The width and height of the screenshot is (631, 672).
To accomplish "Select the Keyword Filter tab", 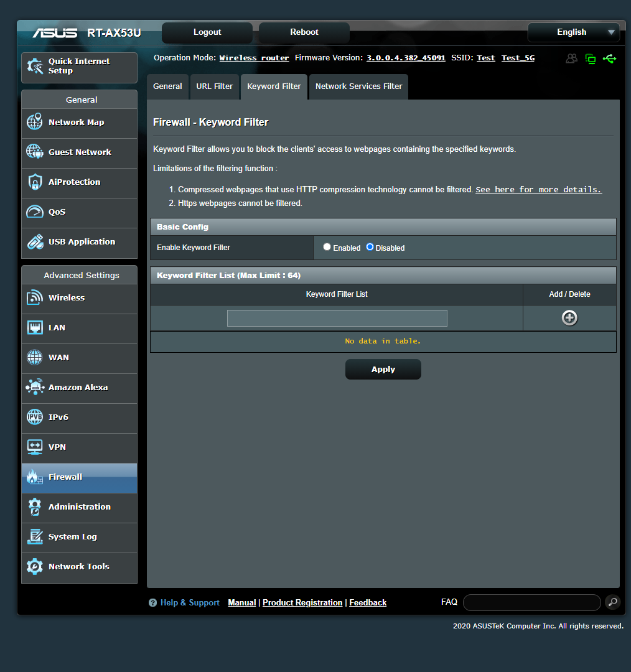I will coord(274,86).
